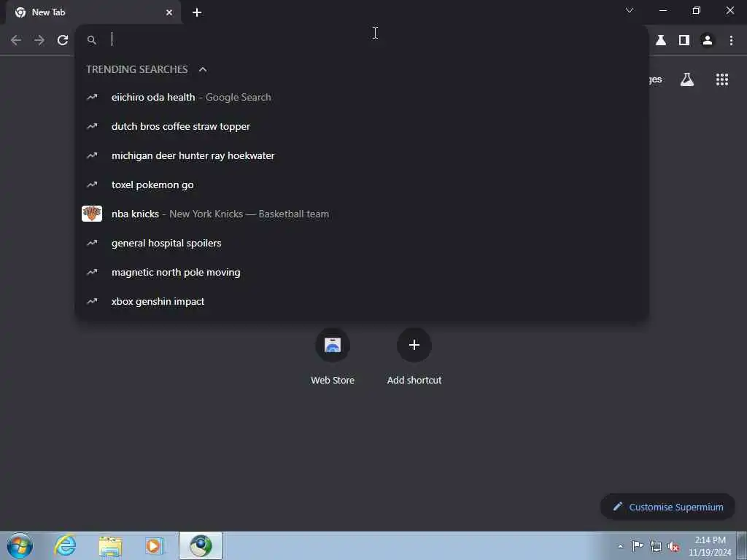Click the trending arrow beside dutch bros coffee
Image resolution: width=747 pixels, height=560 pixels.
(92, 126)
